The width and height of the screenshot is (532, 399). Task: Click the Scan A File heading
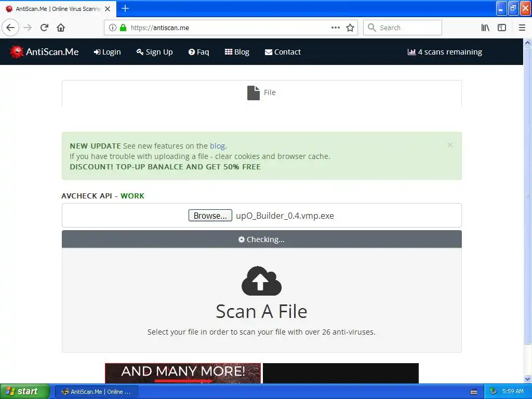pyautogui.click(x=261, y=312)
